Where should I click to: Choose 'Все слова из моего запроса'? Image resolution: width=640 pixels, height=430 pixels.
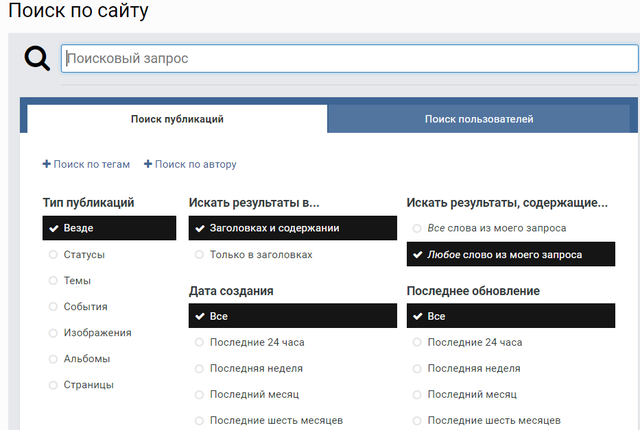(496, 228)
